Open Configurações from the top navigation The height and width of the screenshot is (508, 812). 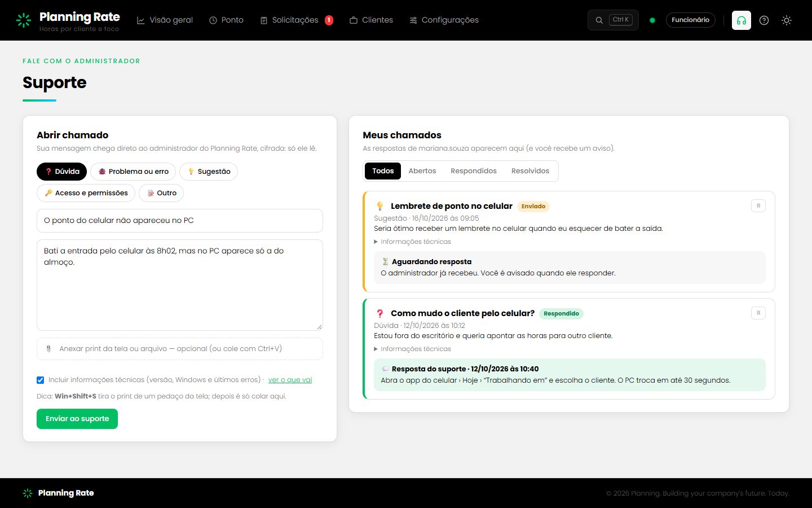tap(444, 20)
